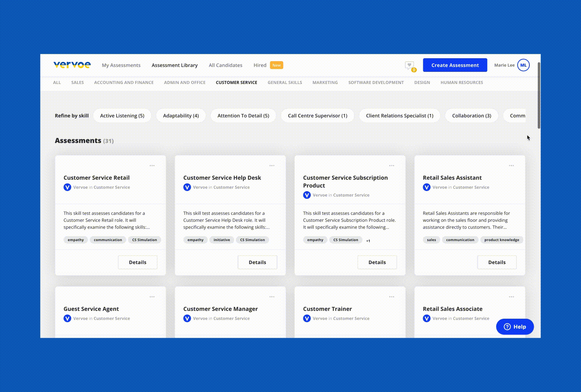The image size is (581, 392).
Task: Open three-dot menu on Guest Service Agent card
Action: click(x=152, y=297)
